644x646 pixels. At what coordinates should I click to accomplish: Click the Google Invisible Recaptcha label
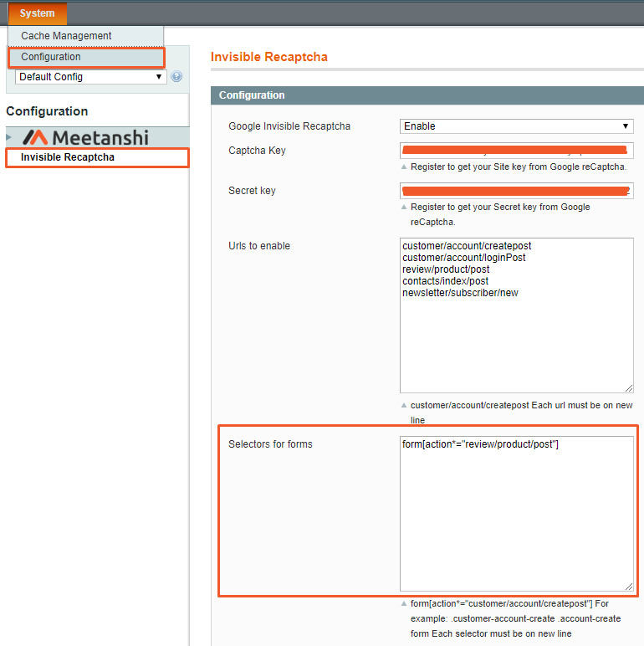point(289,126)
